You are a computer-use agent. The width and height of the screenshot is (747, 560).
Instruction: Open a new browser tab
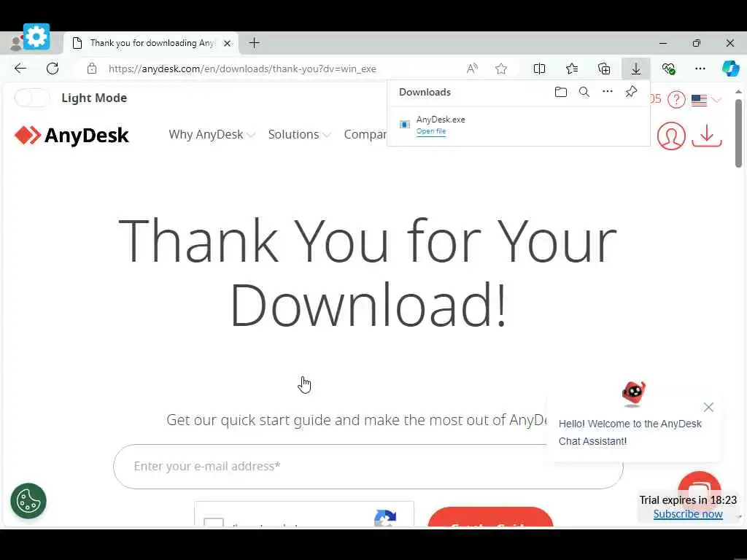(255, 43)
